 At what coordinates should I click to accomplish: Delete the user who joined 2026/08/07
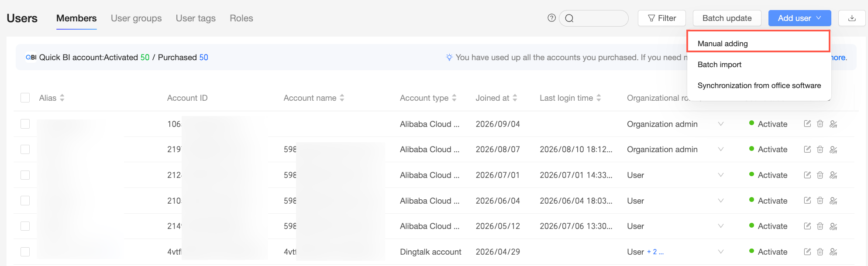(x=820, y=149)
